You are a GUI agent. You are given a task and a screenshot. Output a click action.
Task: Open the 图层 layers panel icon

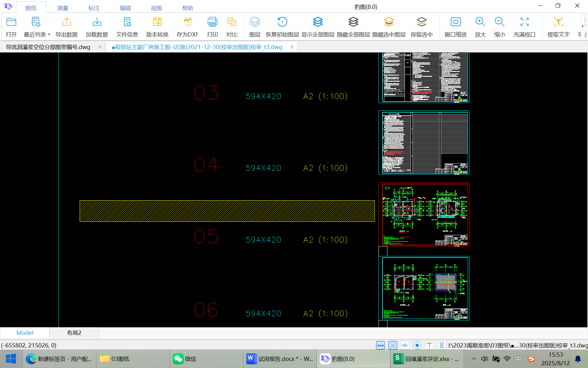coord(254,22)
